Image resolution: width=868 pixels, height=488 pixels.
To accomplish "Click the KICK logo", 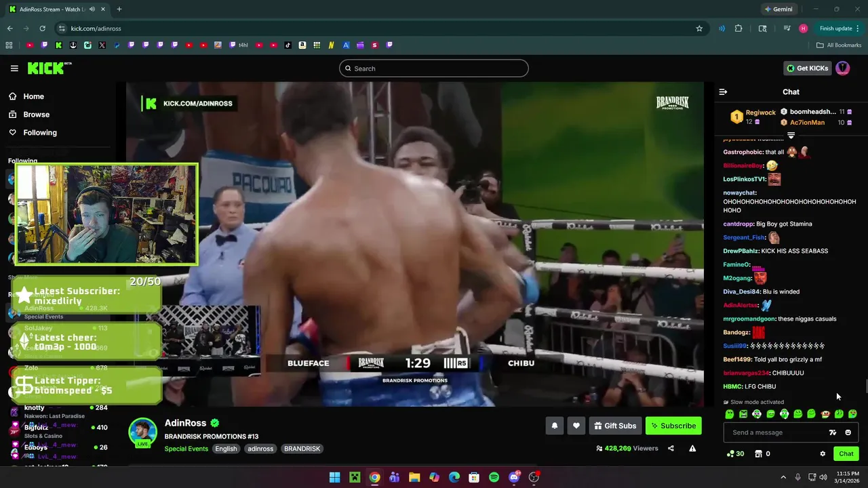I will click(49, 68).
